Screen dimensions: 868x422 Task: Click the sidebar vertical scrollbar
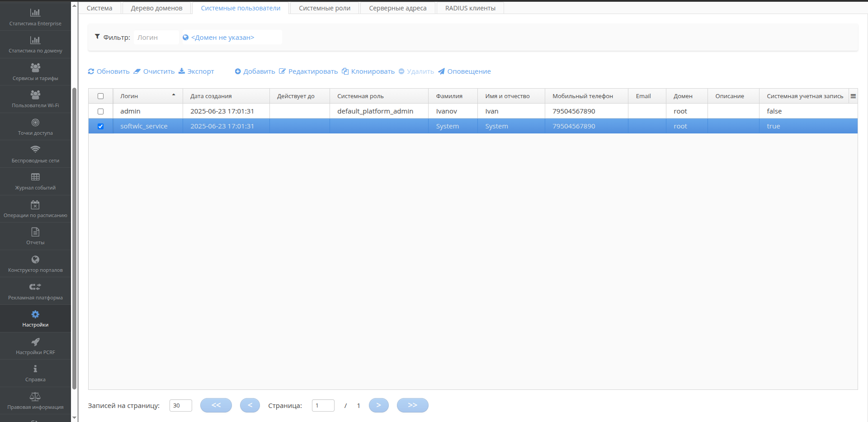pos(75,237)
